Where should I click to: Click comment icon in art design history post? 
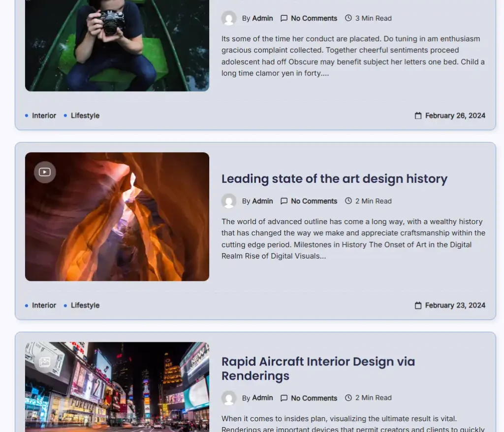coord(284,201)
